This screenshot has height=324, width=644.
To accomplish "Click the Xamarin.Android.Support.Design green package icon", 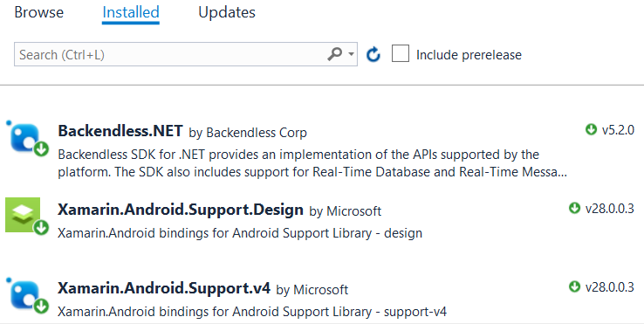I will (x=25, y=217).
